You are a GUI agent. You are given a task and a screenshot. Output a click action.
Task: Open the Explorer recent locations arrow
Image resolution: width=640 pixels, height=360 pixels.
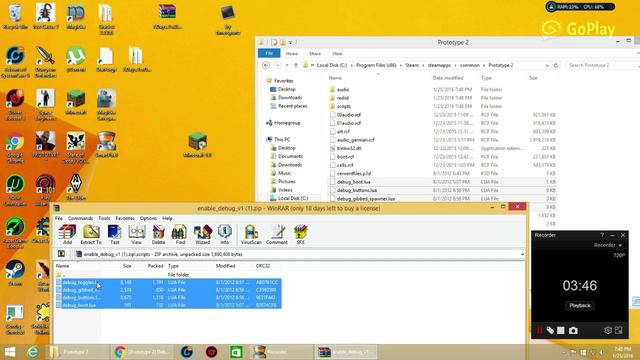click(287, 65)
